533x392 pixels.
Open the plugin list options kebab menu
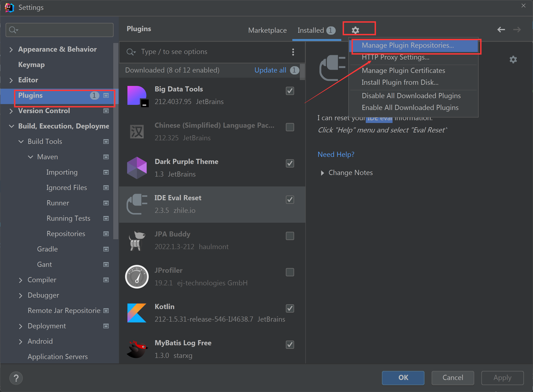pyautogui.click(x=293, y=52)
